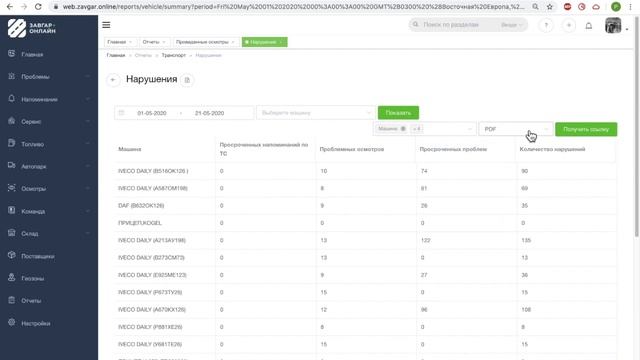Click the Напоминания bell icon in sidebar
Screen dimensions: 640x360
(x=11, y=99)
